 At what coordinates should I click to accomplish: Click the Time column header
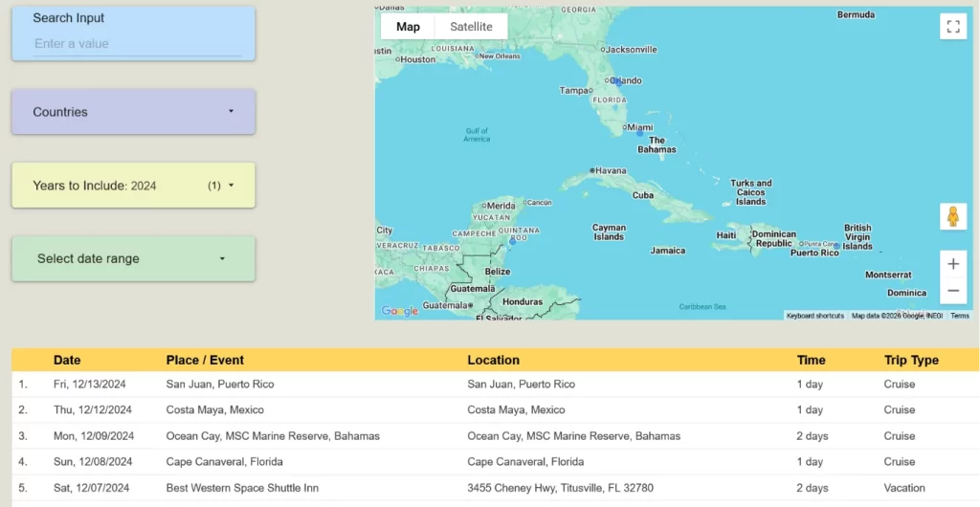pyautogui.click(x=811, y=361)
